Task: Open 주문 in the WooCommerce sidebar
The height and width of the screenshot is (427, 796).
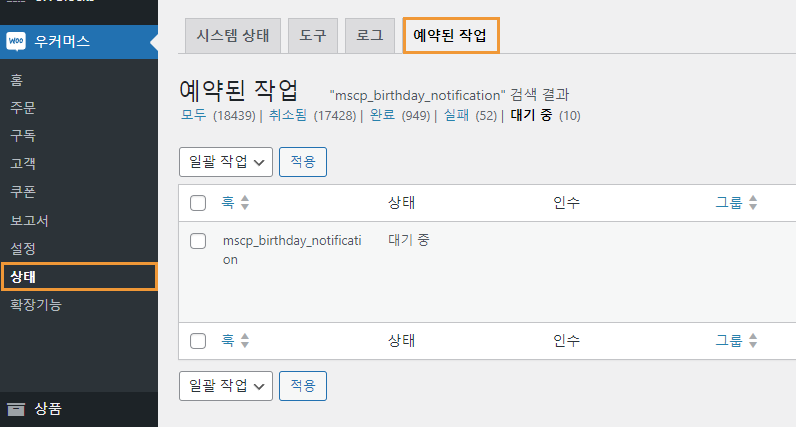Action: click(23, 108)
